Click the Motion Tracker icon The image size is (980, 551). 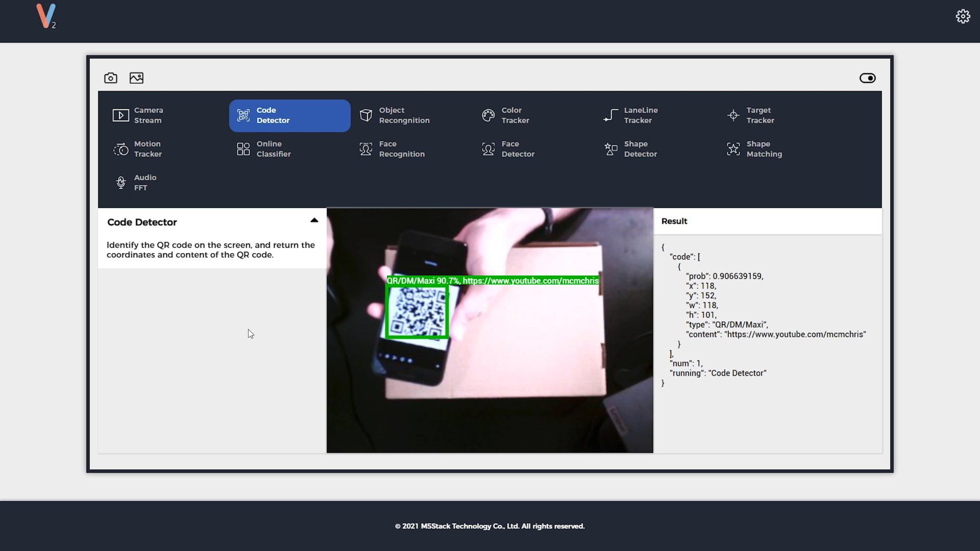(121, 149)
